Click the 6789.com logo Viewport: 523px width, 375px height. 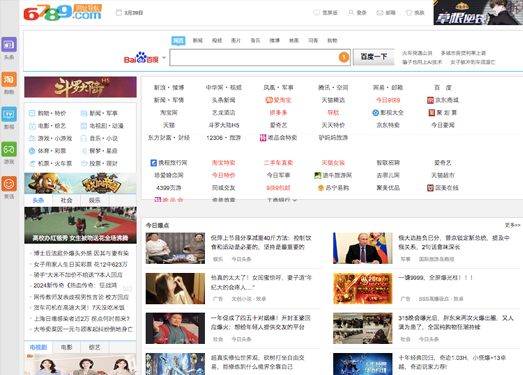point(63,13)
